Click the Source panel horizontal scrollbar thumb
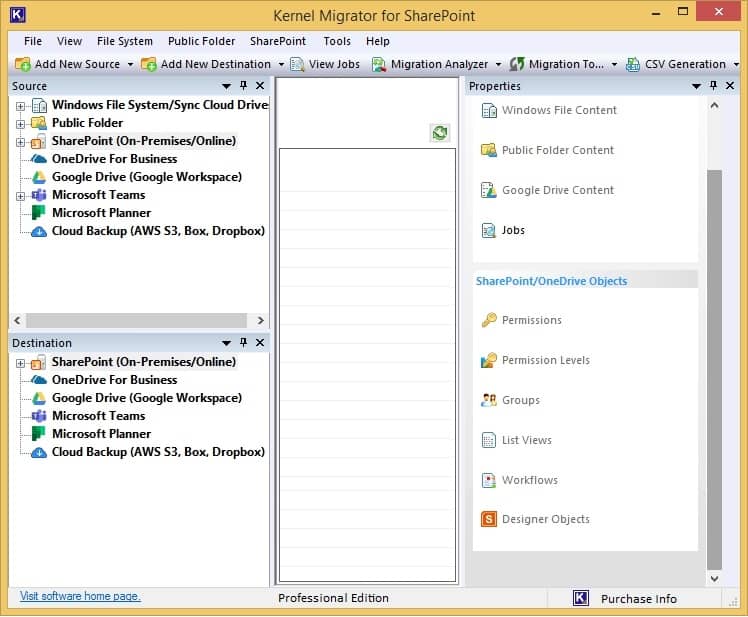The height and width of the screenshot is (617, 748). coord(136,320)
